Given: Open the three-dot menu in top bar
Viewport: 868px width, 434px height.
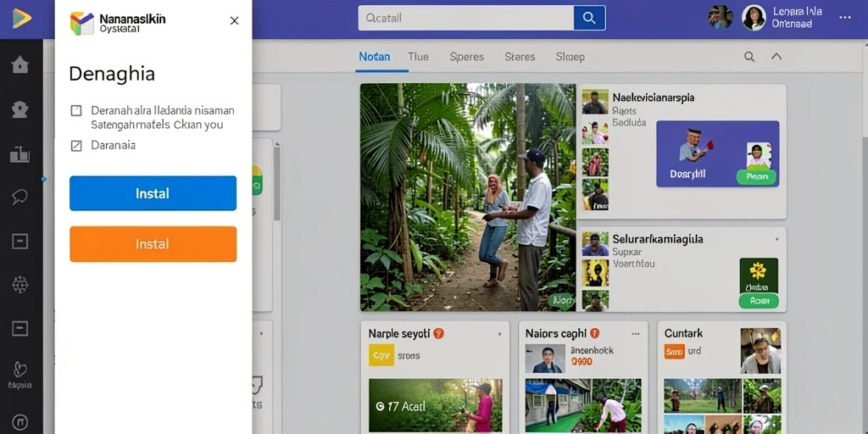Looking at the screenshot, I should point(845,18).
